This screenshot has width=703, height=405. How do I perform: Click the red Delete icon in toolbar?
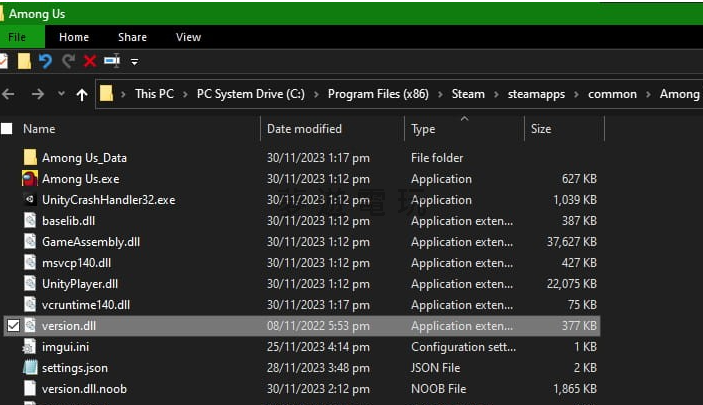point(90,61)
